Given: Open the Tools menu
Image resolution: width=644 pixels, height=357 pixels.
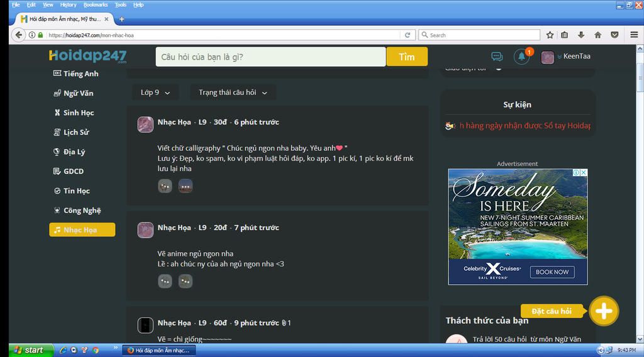Looking at the screenshot, I should coord(120,5).
